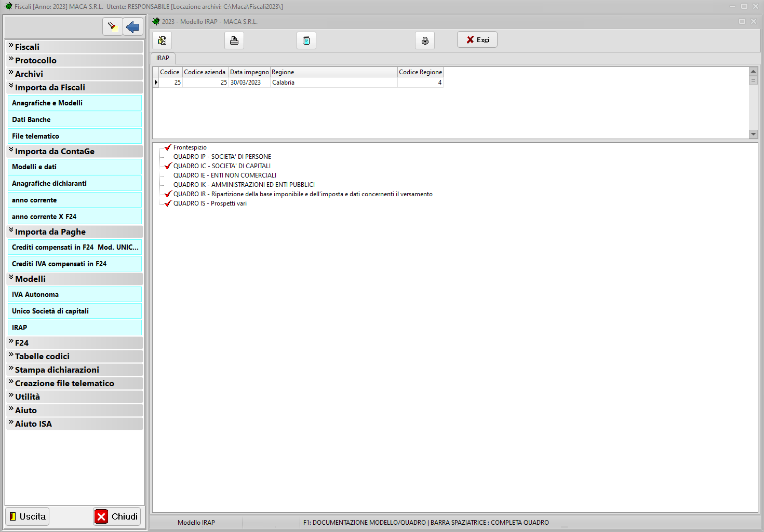Select the Calabria row in grid
Viewport: 764px width, 532px height.
tap(283, 83)
